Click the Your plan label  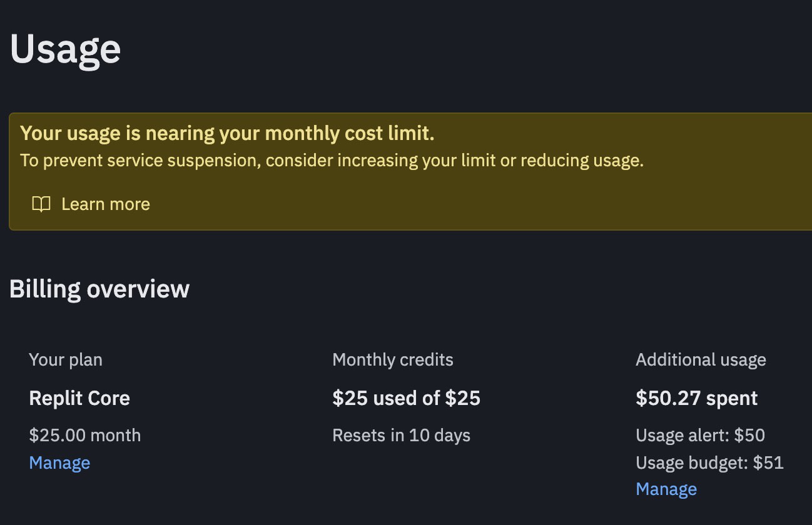[66, 360]
